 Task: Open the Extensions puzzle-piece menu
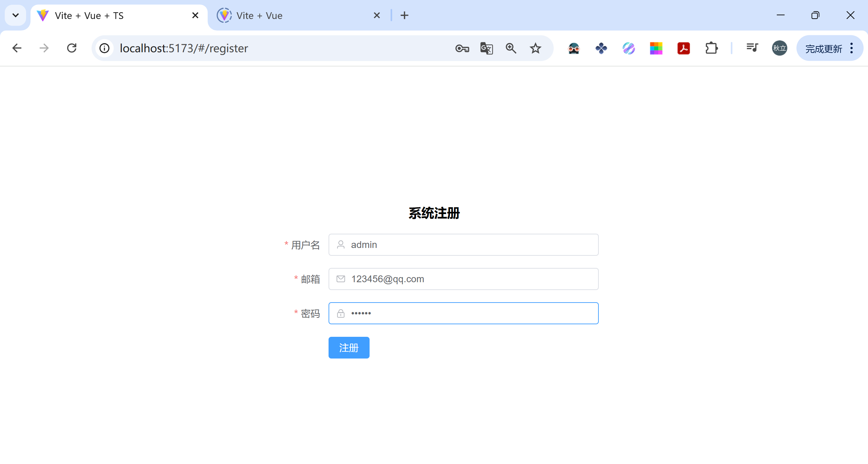(x=711, y=48)
